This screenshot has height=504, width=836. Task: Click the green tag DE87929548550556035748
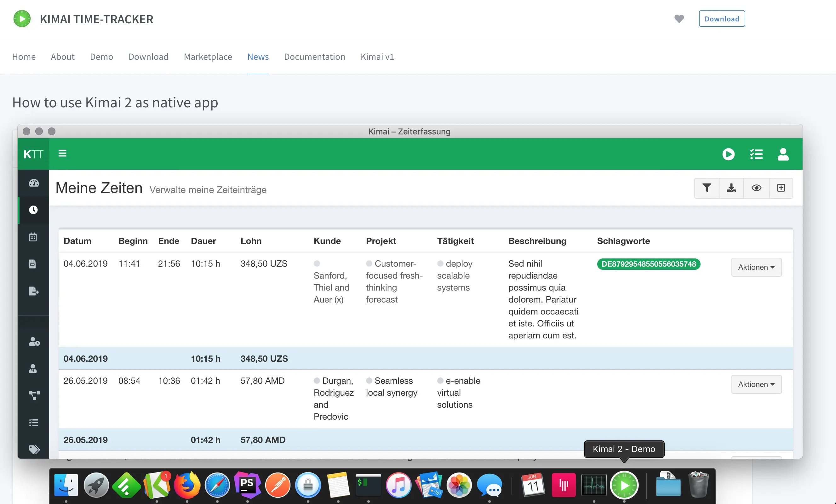point(648,264)
